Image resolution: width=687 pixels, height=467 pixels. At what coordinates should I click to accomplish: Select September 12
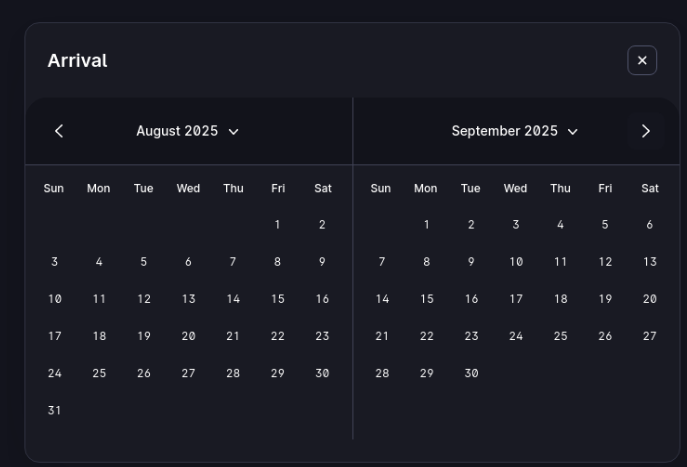click(605, 262)
